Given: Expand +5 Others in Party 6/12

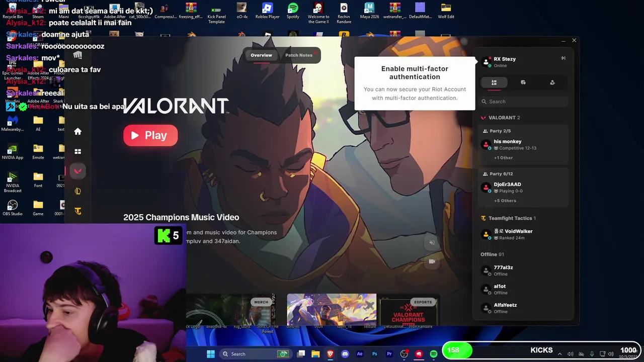Looking at the screenshot, I should [x=505, y=201].
